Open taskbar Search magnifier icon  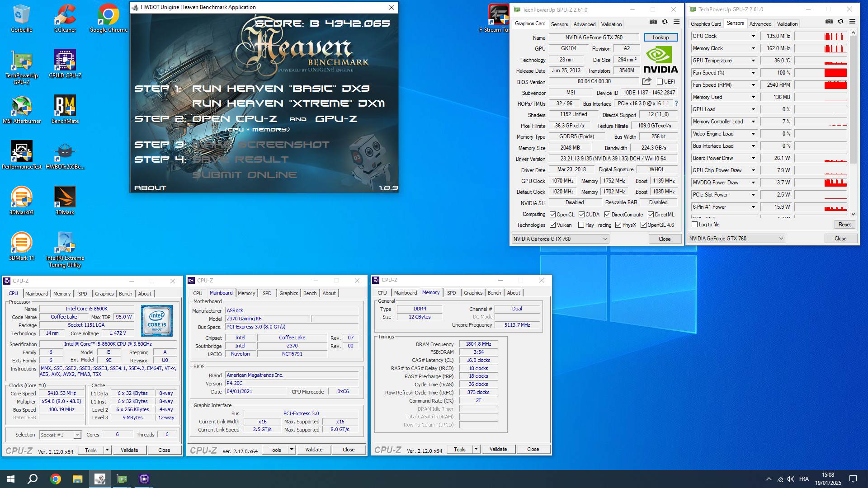[33, 479]
